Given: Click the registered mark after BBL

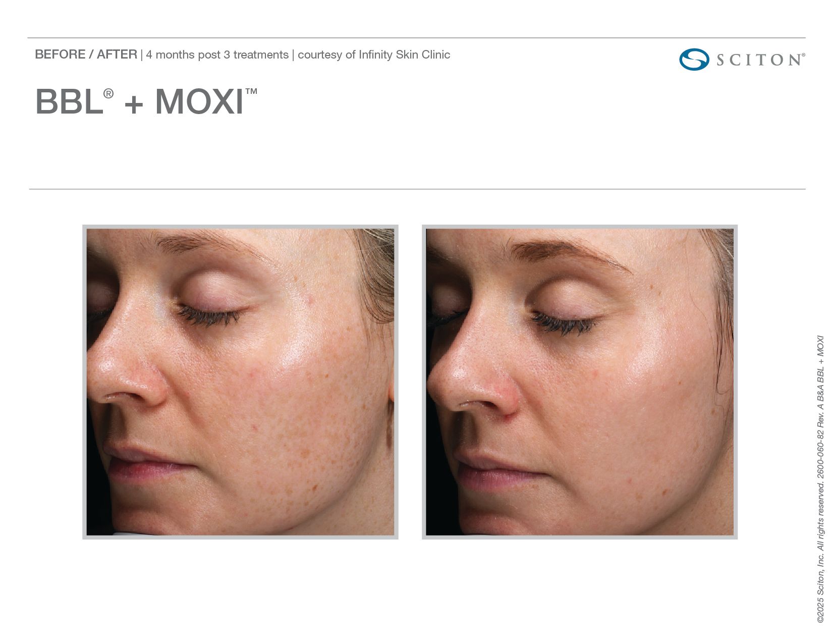Looking at the screenshot, I should pyautogui.click(x=108, y=93).
